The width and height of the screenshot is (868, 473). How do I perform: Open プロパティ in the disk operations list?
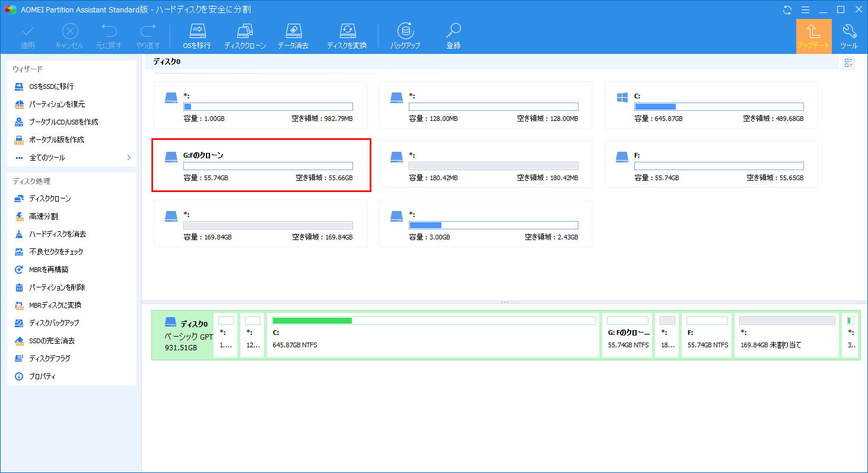(x=42, y=376)
